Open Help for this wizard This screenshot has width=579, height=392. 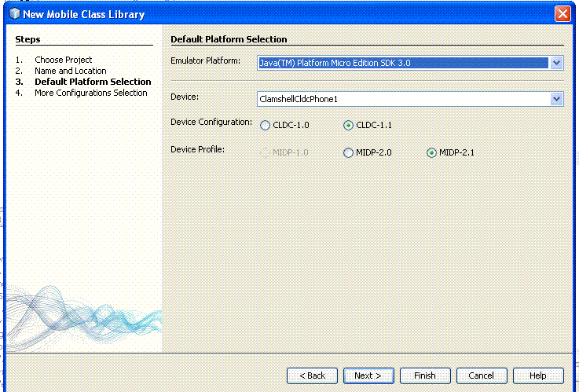tap(538, 376)
